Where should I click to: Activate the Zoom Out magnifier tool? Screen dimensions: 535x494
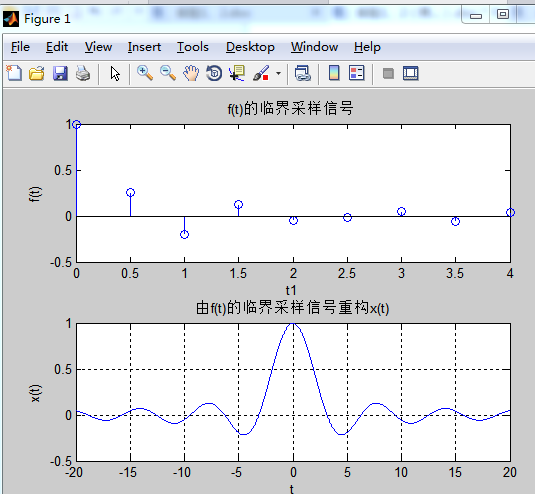click(x=168, y=73)
